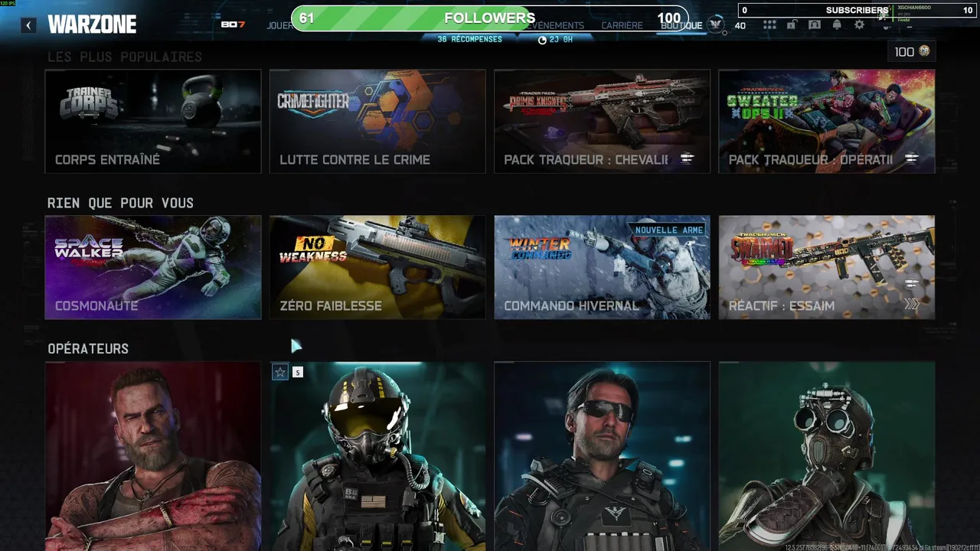The width and height of the screenshot is (980, 551).
Task: Open the Réactif : Essaim bundle
Action: point(827,267)
